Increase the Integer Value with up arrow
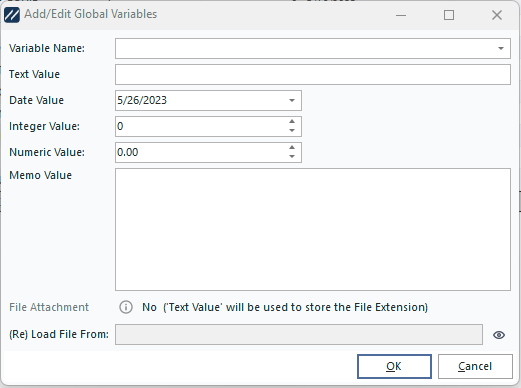This screenshot has height=388, width=521. (x=292, y=122)
